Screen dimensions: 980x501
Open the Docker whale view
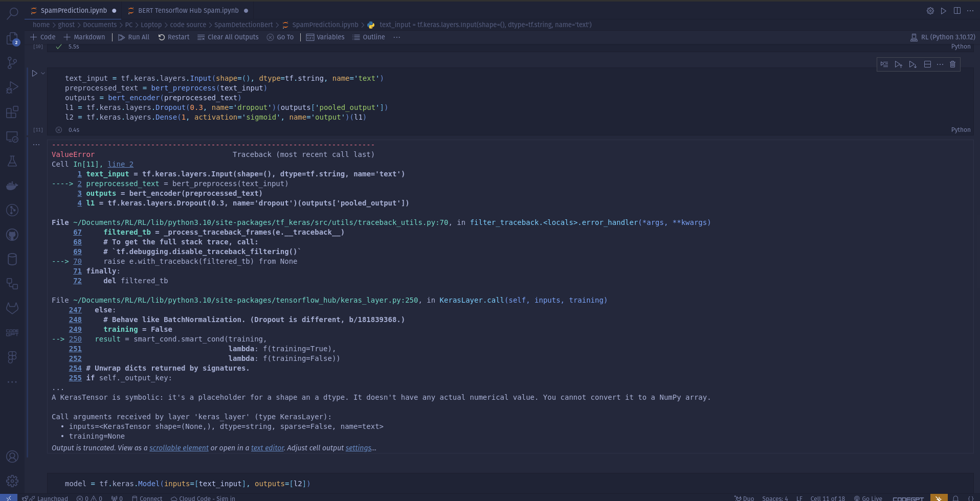pyautogui.click(x=12, y=186)
